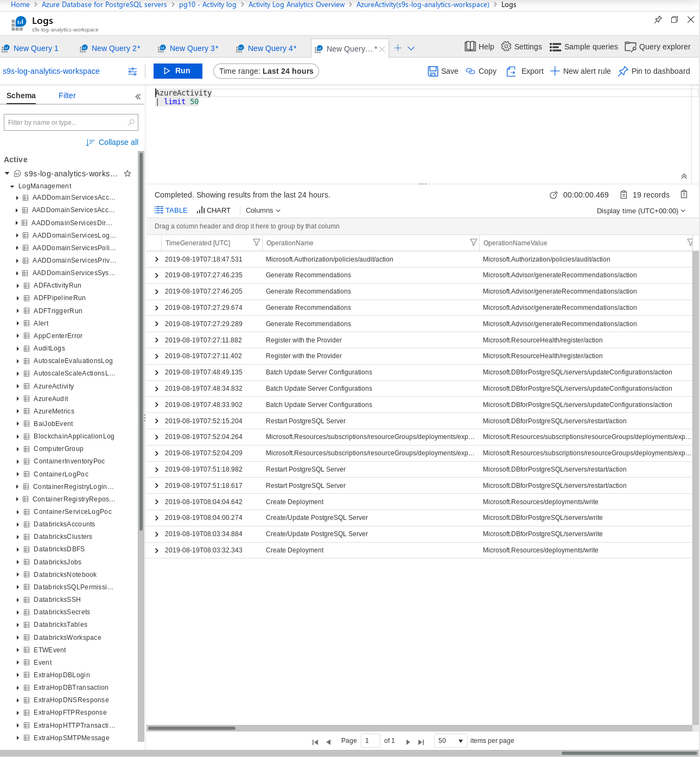Select the New Query 1 tab
700x757 pixels.
(31, 48)
